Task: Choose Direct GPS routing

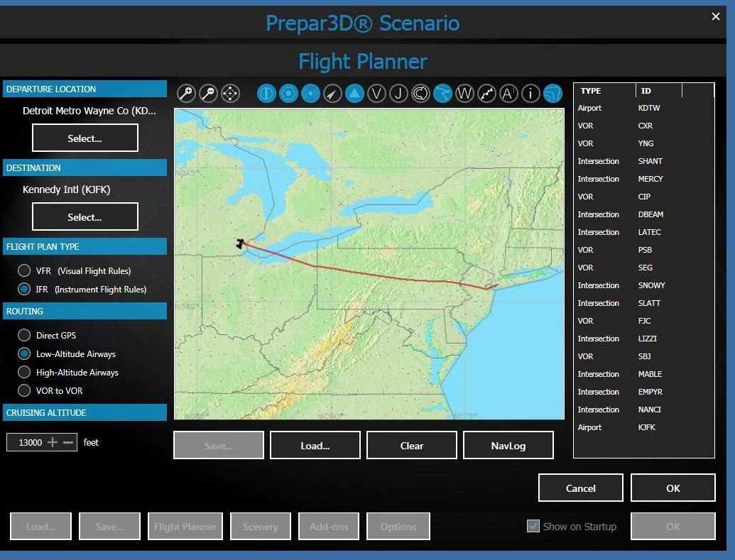Action: 24,335
